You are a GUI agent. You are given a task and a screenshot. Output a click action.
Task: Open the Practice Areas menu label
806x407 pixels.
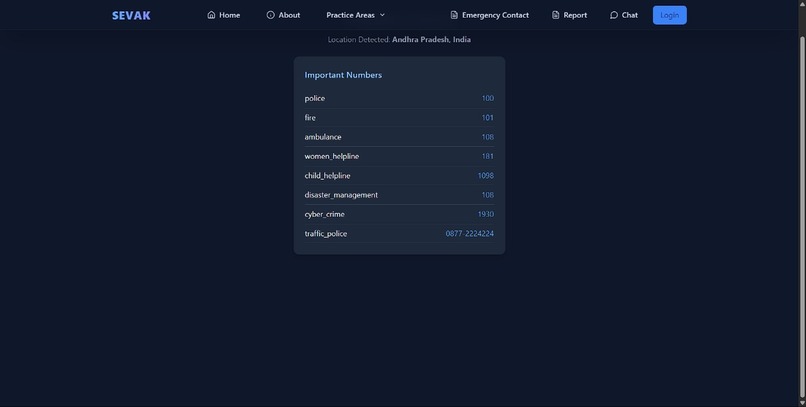click(351, 15)
